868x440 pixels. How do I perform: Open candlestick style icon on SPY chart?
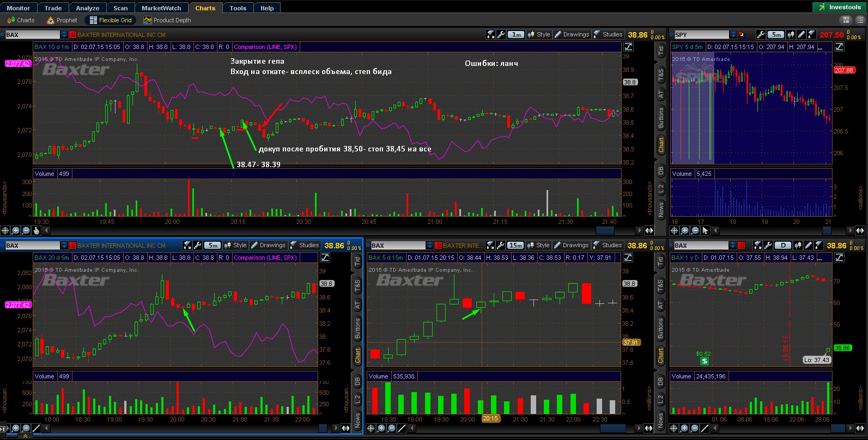click(792, 34)
